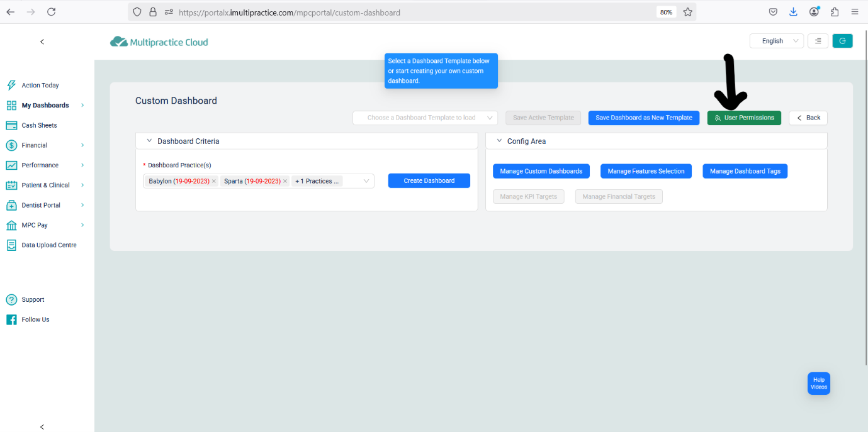Click the Dentist Portal briefcase icon
The width and height of the screenshot is (868, 432).
coord(11,206)
